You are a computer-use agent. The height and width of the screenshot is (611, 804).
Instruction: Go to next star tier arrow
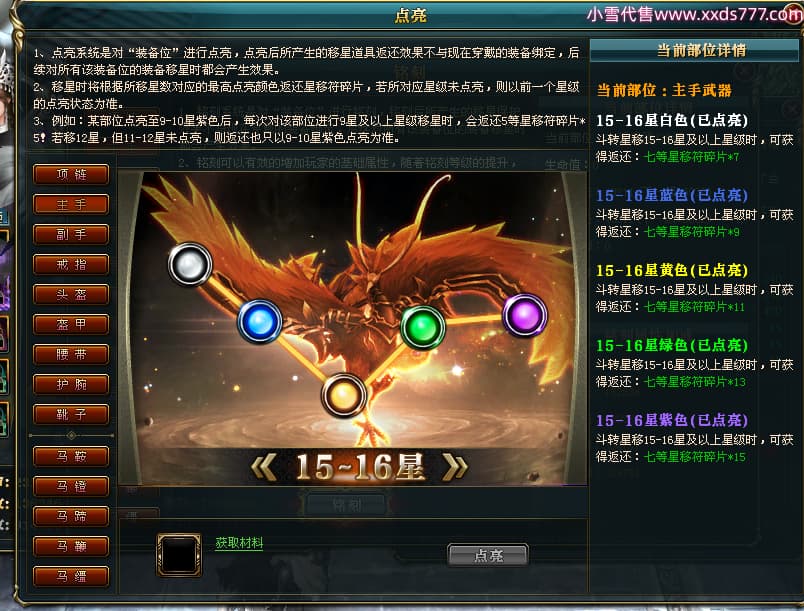(455, 467)
